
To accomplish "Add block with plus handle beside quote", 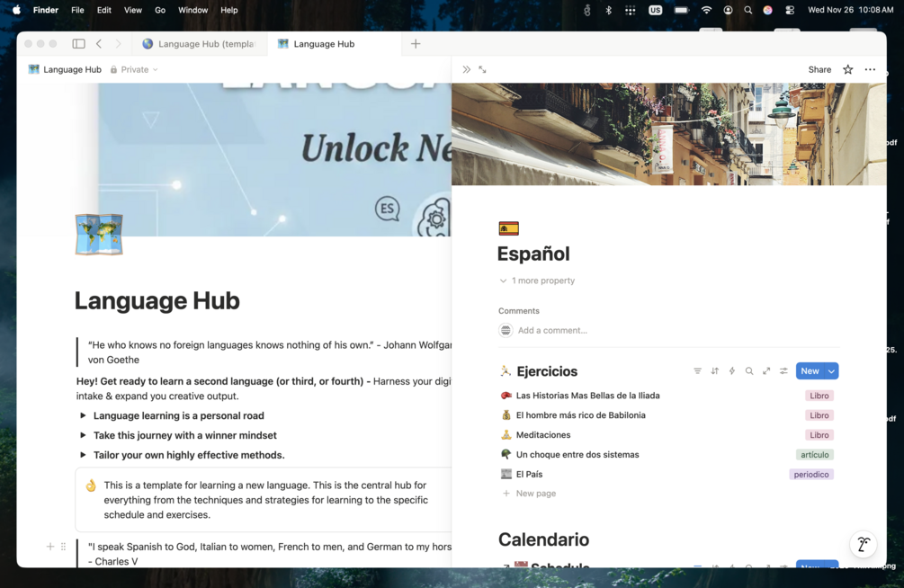I will coord(50,547).
